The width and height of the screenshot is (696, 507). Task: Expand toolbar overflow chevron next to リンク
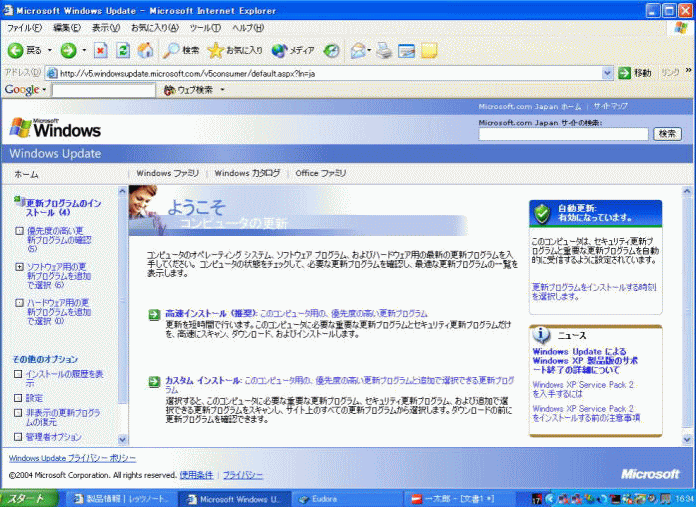[x=688, y=70]
